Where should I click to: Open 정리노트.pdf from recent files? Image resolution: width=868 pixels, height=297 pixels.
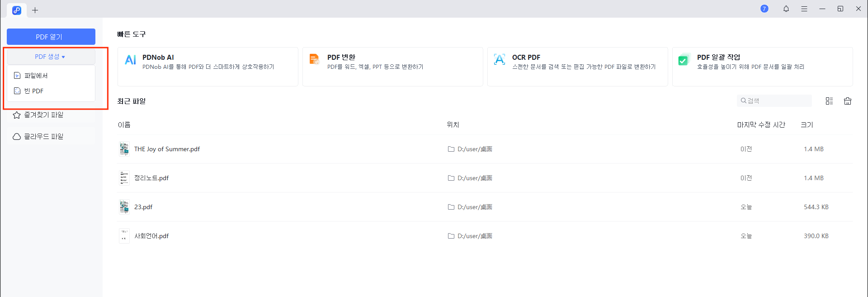(x=151, y=178)
